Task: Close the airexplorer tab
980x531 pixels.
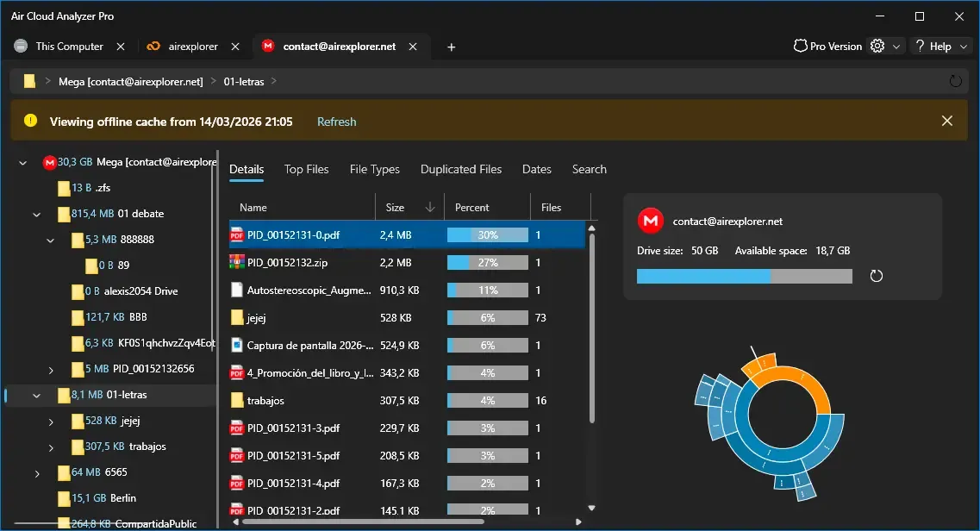Action: (235, 47)
